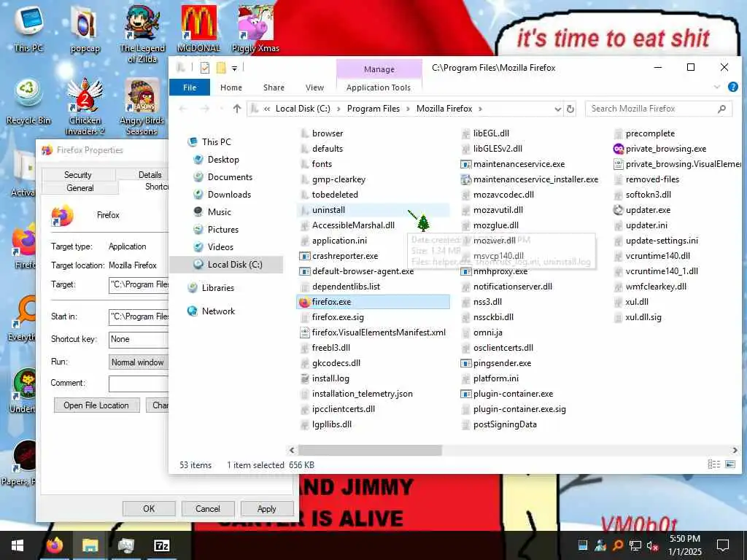Click the Explorer help question mark icon
This screenshot has width=747, height=560.
(x=732, y=87)
